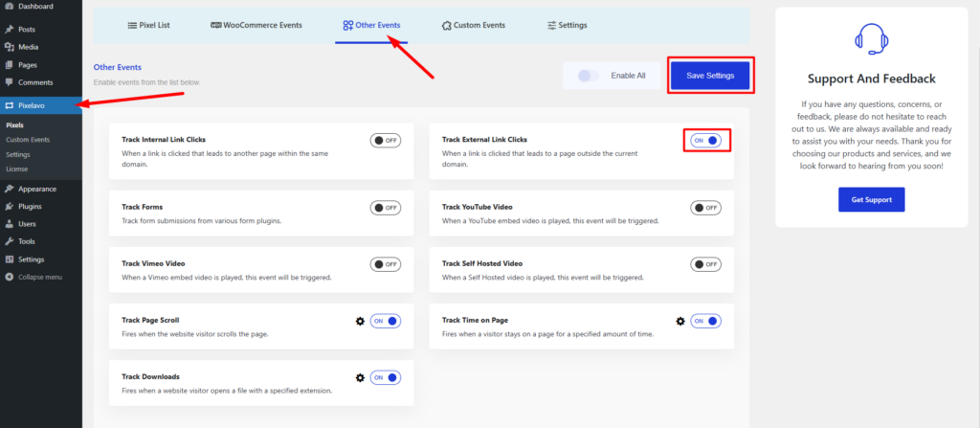Click the Get Support button

pyautogui.click(x=871, y=199)
